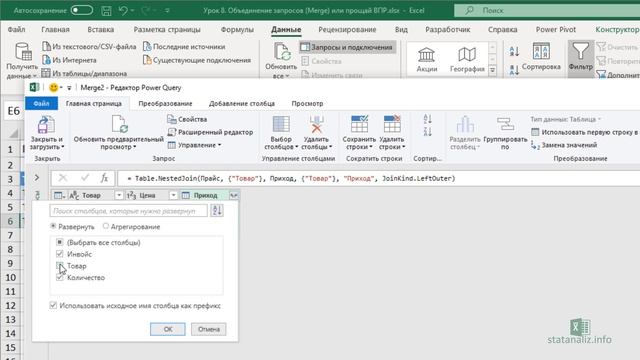The image size is (640, 360).
Task: Click Cancel (Отмена) in expand popup
Action: (x=209, y=329)
